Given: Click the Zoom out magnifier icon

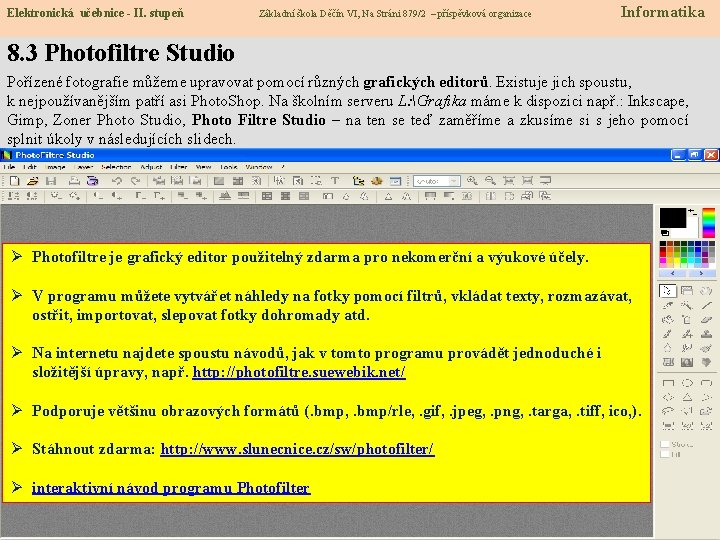Looking at the screenshot, I should tap(490, 181).
